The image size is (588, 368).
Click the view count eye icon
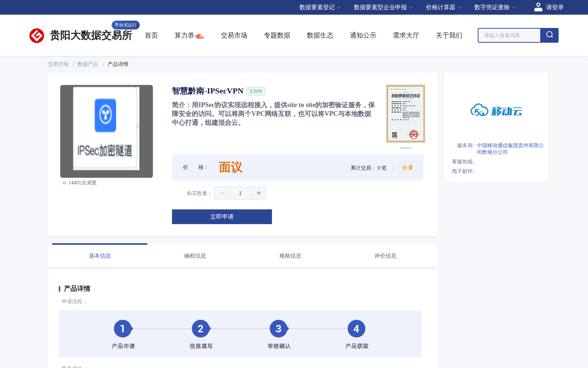pos(64,183)
